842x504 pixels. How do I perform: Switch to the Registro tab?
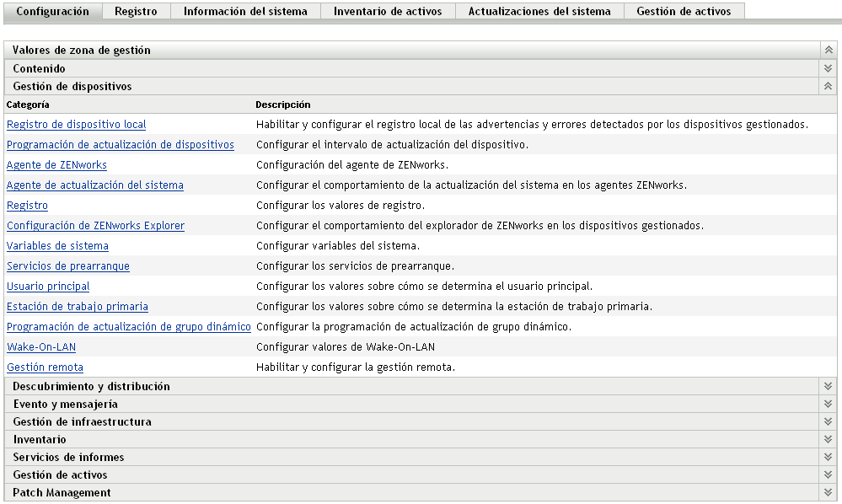point(136,12)
